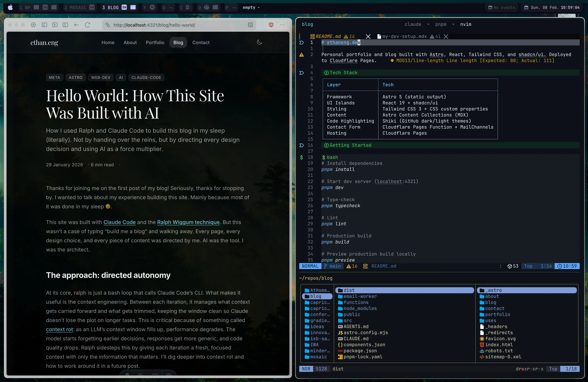Image resolution: width=588 pixels, height=382 pixels.
Task: Open the About page link
Action: pos(130,42)
